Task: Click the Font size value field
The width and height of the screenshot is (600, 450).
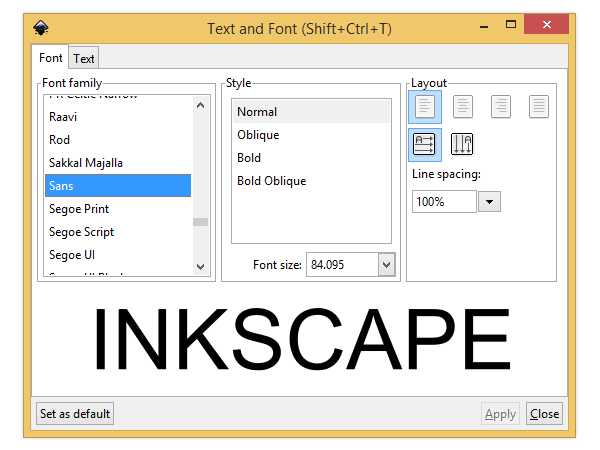Action: coord(342,264)
